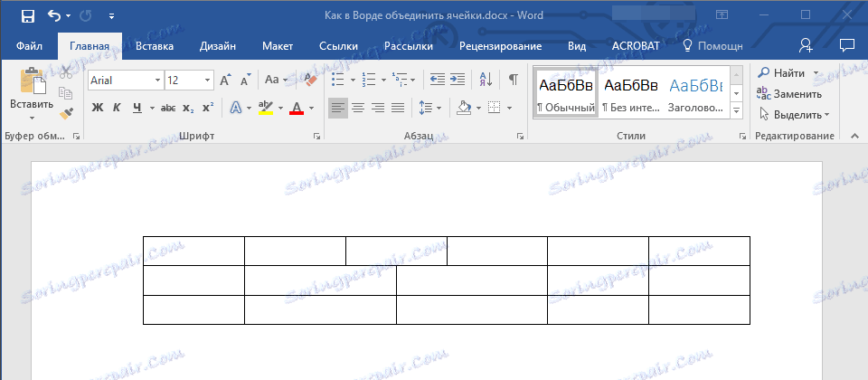Switch to the Дизайн tab
The image size is (868, 380).
218,46
